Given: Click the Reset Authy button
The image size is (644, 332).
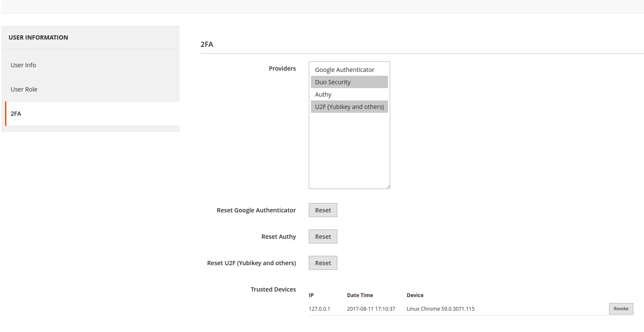Looking at the screenshot, I should tap(323, 237).
